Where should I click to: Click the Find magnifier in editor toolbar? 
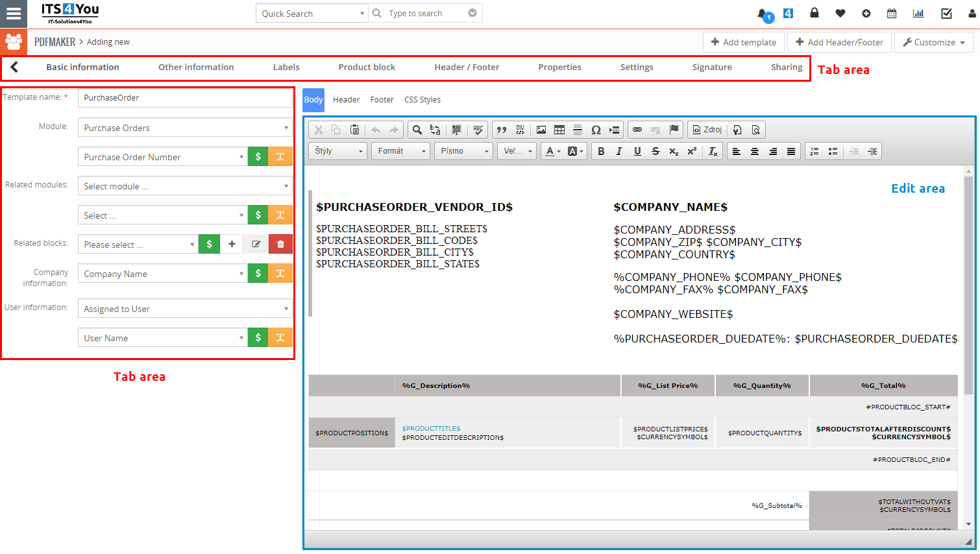click(417, 130)
